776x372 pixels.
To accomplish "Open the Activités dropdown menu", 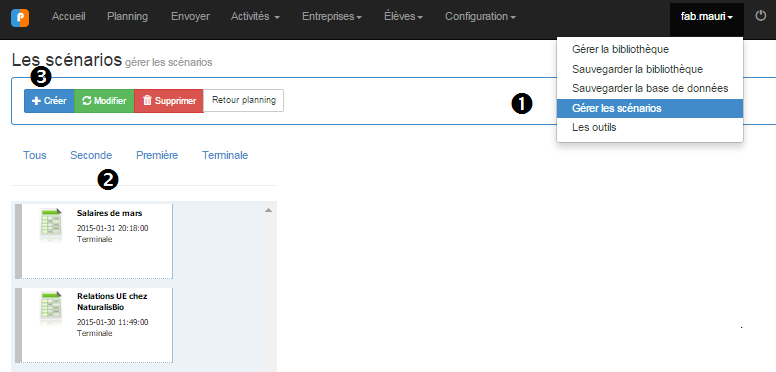I will pos(255,16).
